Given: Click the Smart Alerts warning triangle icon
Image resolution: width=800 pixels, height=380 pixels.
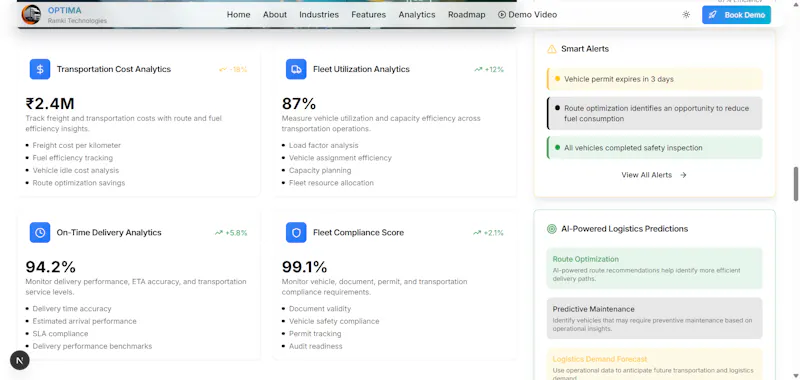Looking at the screenshot, I should [552, 49].
